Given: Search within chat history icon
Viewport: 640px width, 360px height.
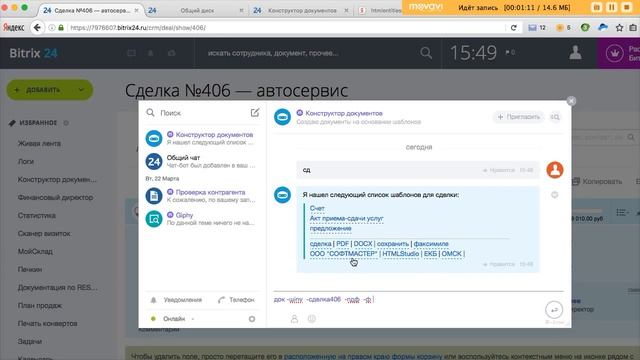Looking at the screenshot, I should (x=555, y=117).
